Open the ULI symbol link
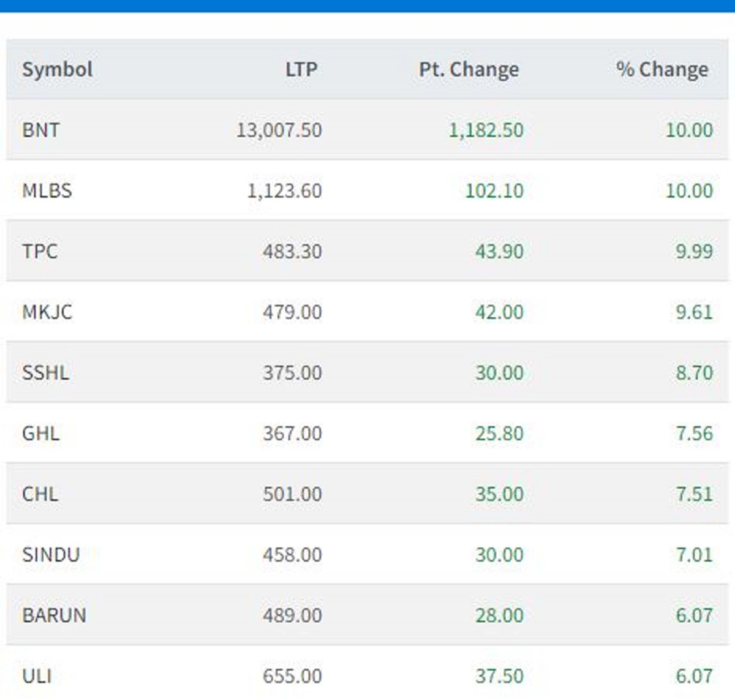 coord(37,676)
